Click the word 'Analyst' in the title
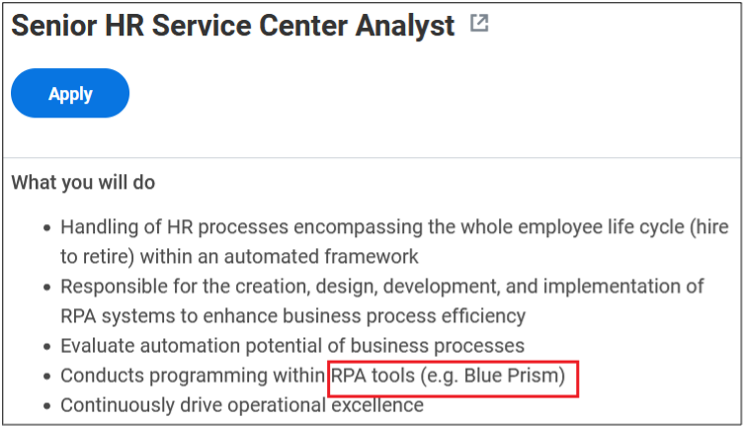The height and width of the screenshot is (428, 745). click(405, 25)
